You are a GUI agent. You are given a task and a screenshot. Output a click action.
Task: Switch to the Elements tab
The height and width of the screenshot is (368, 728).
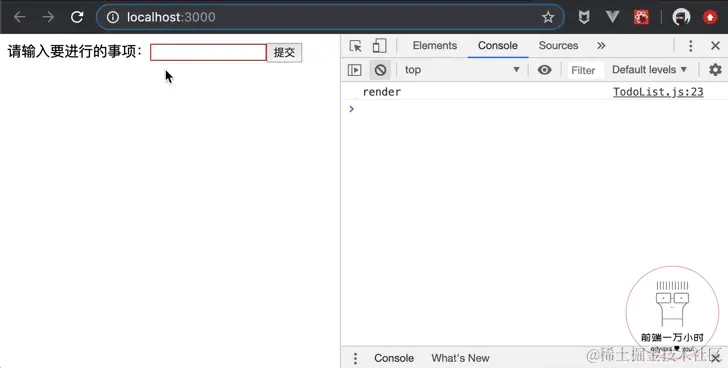pos(435,45)
